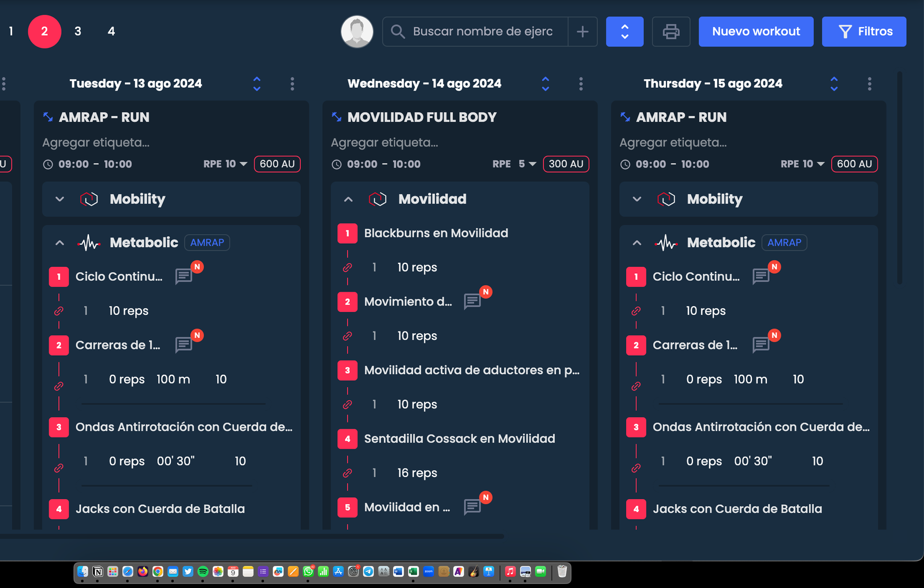This screenshot has height=588, width=924.
Task: Click Tuesday's AMRAP tag on Metabolic
Action: (x=207, y=243)
